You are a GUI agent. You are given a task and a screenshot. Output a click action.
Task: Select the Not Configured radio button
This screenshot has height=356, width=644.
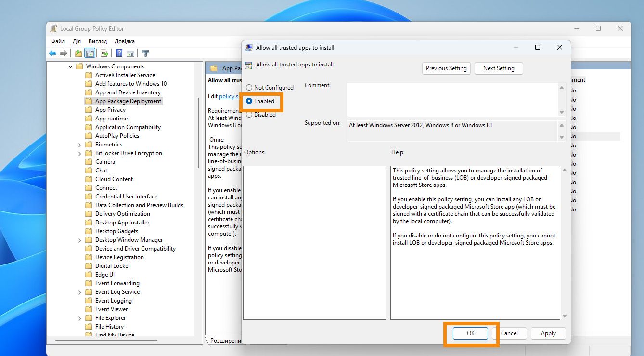[x=249, y=88]
